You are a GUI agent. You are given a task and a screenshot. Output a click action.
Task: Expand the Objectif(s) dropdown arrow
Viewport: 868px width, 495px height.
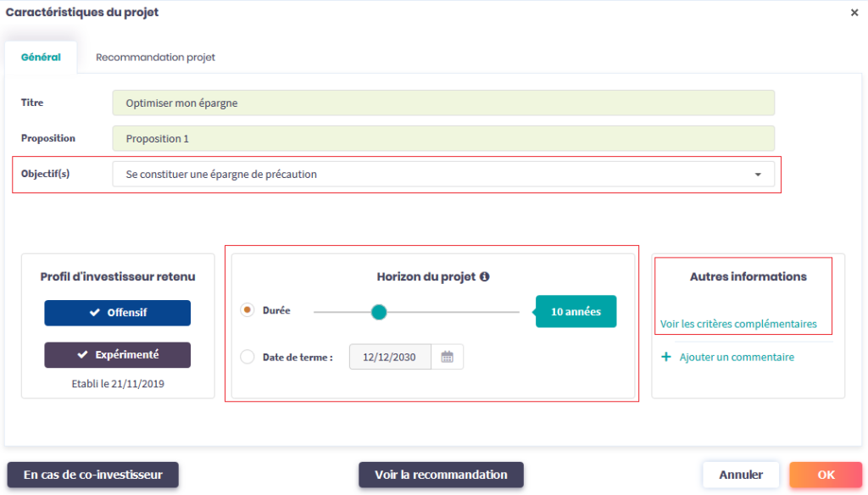click(x=757, y=175)
